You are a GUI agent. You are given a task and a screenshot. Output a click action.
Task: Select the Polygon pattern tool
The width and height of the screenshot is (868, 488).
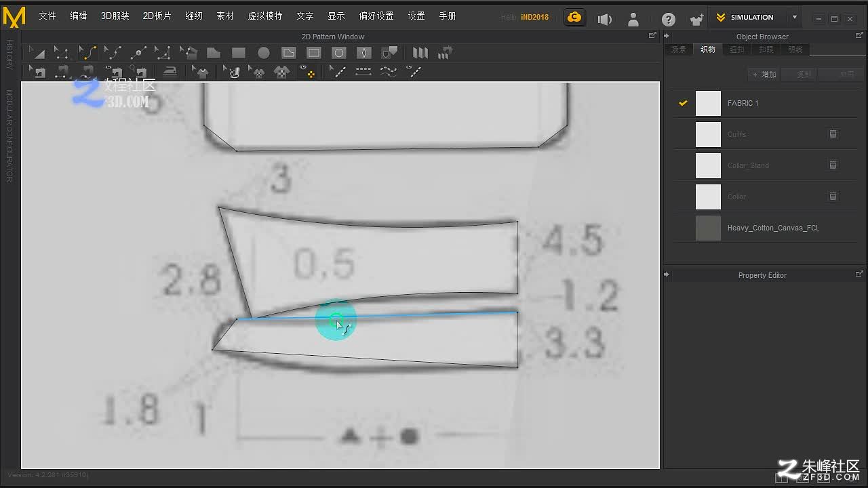pos(213,52)
